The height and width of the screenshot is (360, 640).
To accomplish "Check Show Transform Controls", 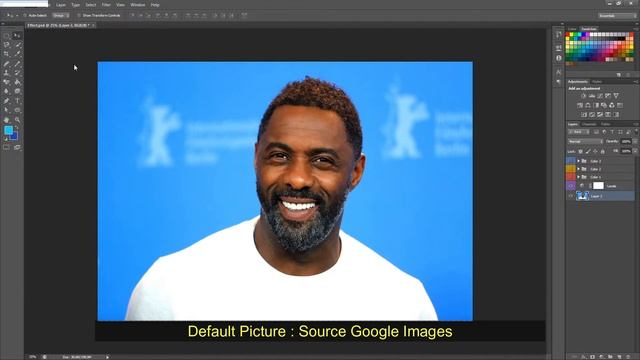I will click(x=79, y=16).
